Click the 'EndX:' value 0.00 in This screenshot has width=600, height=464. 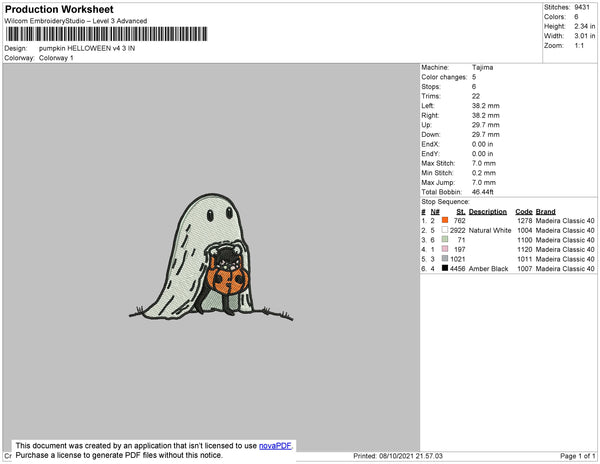[483, 144]
